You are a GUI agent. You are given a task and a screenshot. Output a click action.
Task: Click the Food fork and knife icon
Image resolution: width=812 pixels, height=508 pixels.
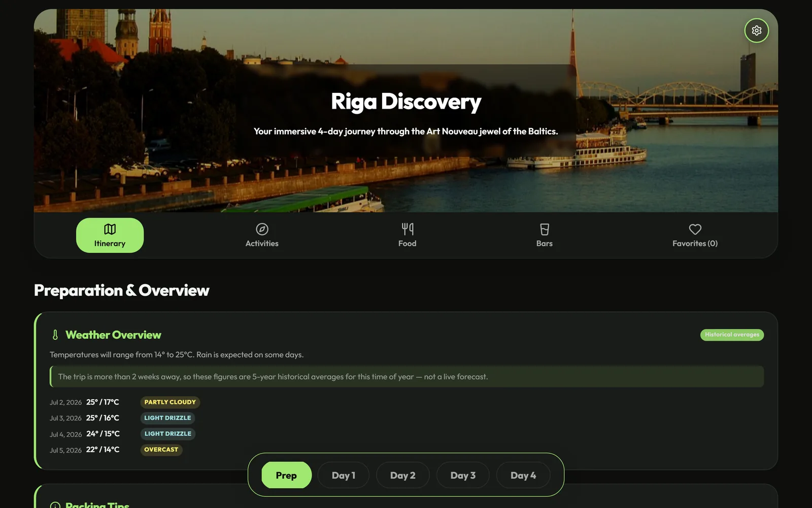407,229
